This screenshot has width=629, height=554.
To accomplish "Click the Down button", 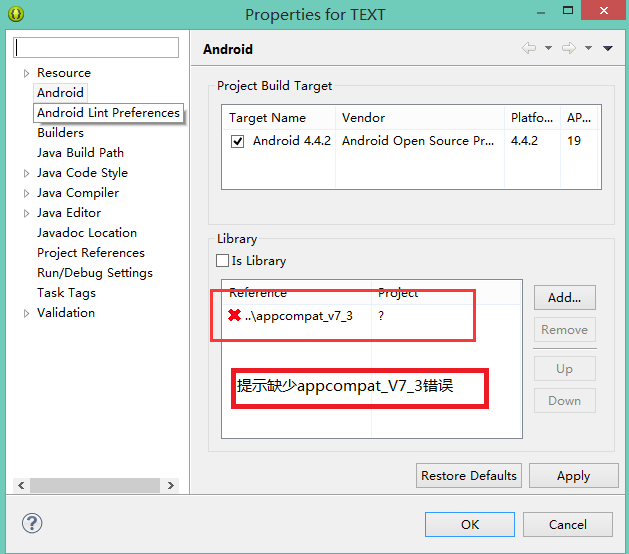I will [564, 401].
